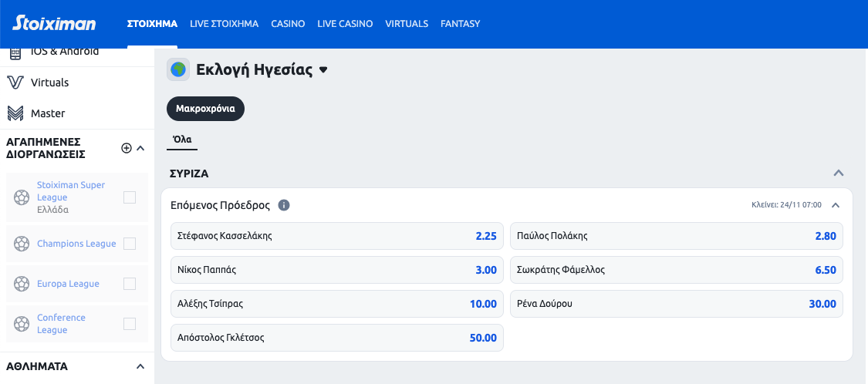Open the iOS & Android phone icon
The height and width of the screenshot is (384, 868).
point(15,53)
